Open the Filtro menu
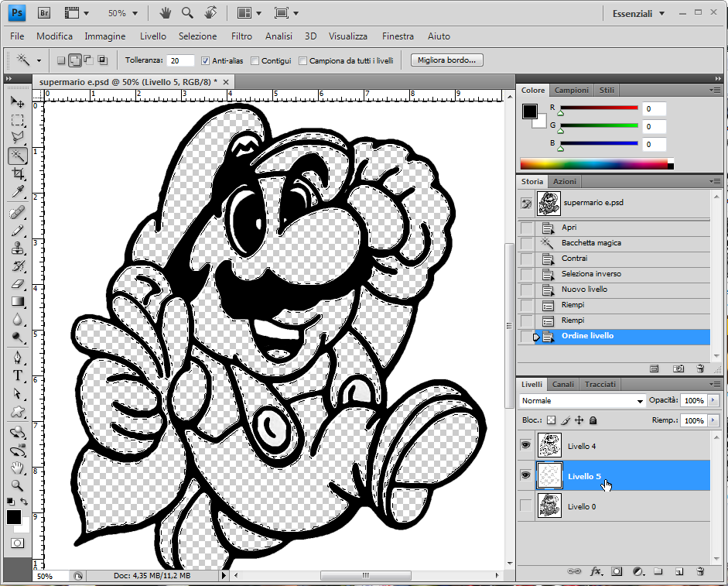 (x=241, y=36)
